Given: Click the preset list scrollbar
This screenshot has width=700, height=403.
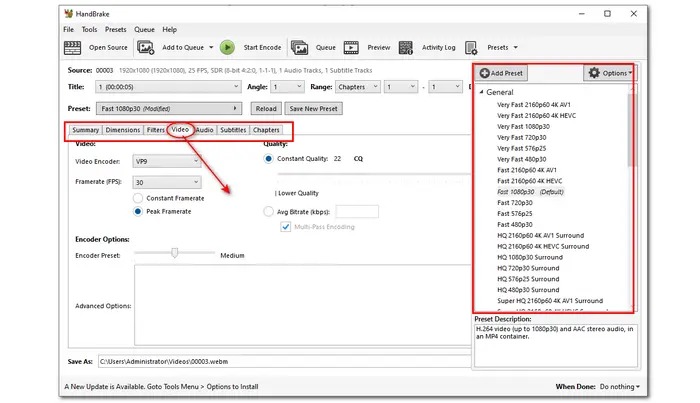Looking at the screenshot, I should click(631, 129).
